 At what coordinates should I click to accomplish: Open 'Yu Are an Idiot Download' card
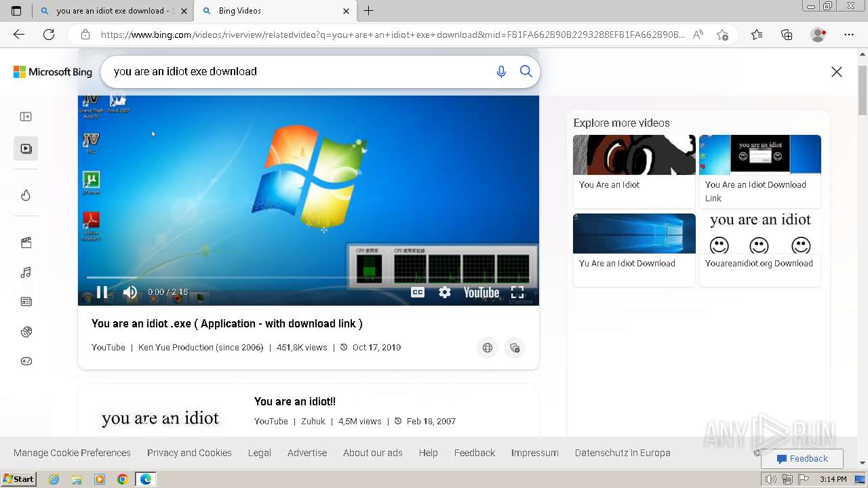click(x=634, y=249)
